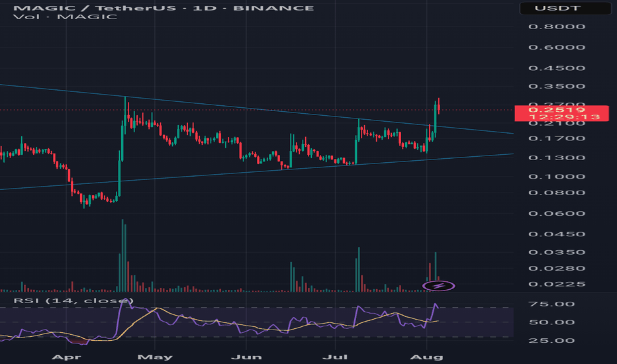Image resolution: width=617 pixels, height=364 pixels.
Task: Click the 0.4500 price axis label
Action: (556, 68)
